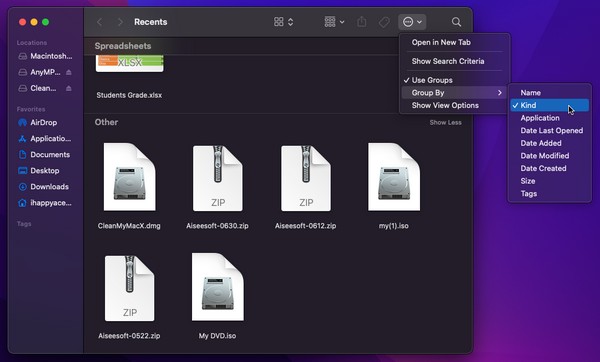Open Downloads folder in sidebar
Viewport: 600px width, 362px height.
[45, 187]
